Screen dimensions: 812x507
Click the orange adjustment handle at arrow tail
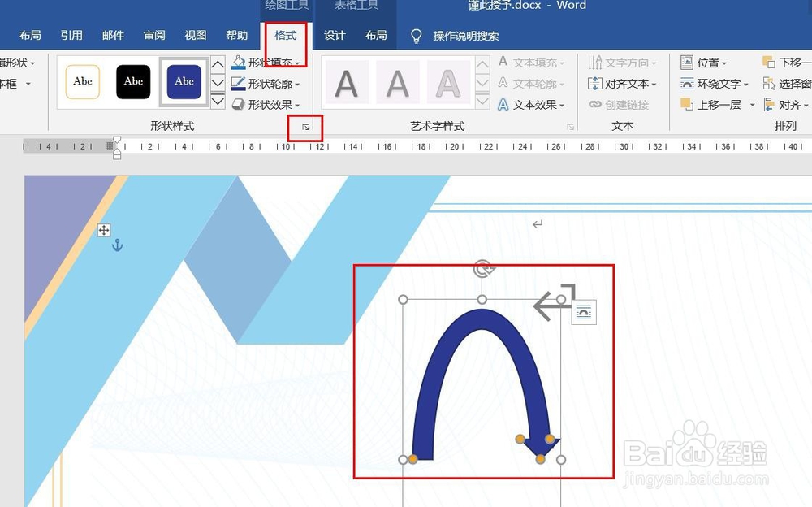tap(412, 459)
